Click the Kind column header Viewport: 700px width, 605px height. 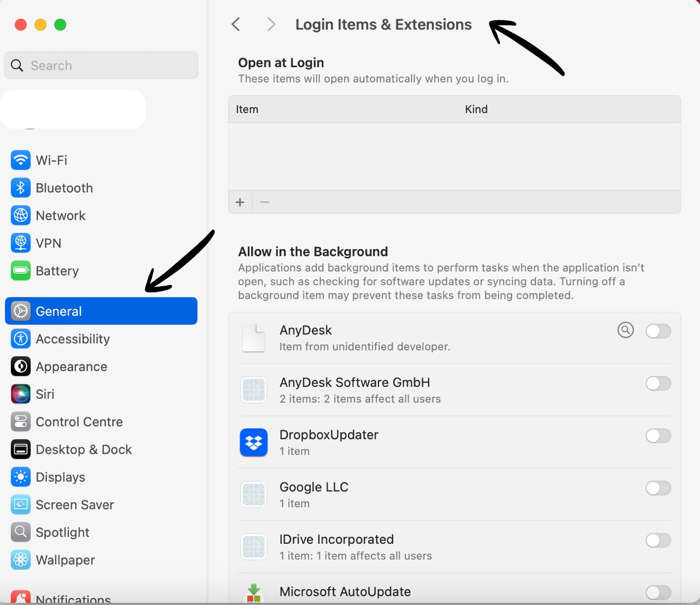[476, 109]
